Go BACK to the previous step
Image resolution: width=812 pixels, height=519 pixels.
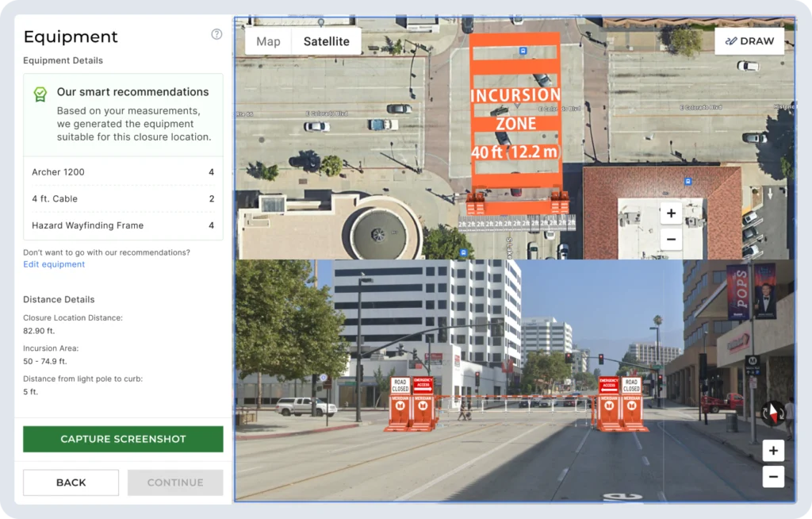tap(71, 482)
